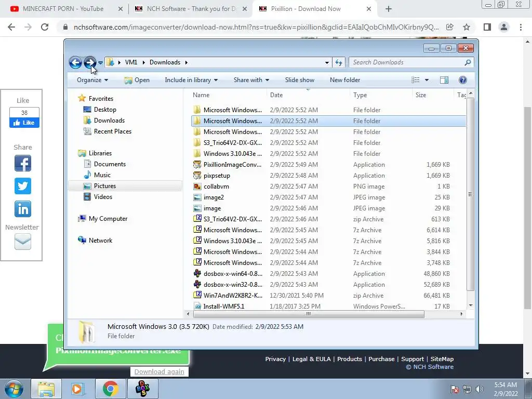This screenshot has height=399, width=532.
Task: Toggle the preview pane button
Action: pos(444,80)
